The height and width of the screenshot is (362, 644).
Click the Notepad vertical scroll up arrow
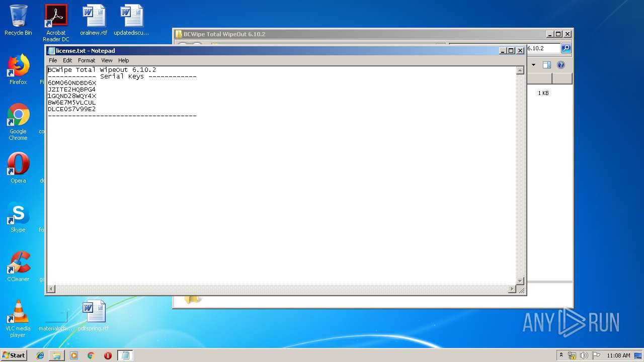pyautogui.click(x=520, y=70)
